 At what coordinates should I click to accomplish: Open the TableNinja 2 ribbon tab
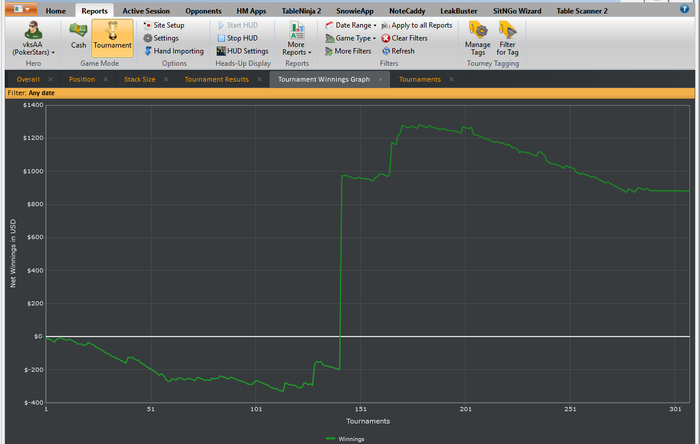coord(301,11)
